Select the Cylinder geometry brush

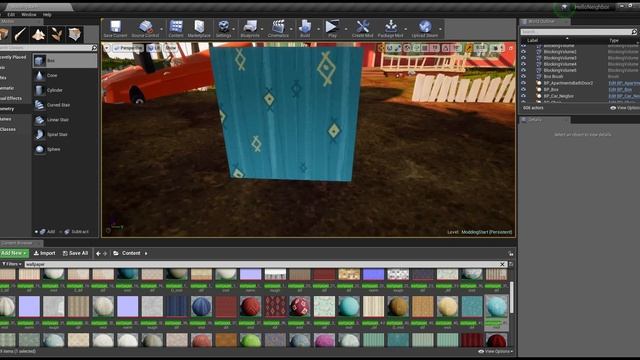pos(65,90)
